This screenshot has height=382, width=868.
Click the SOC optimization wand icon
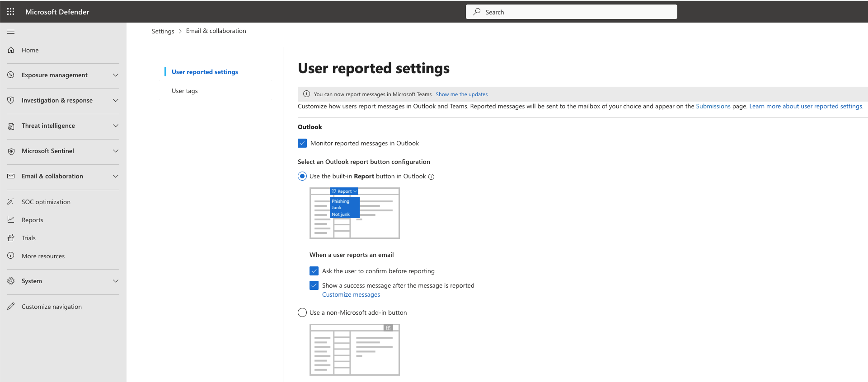pyautogui.click(x=11, y=202)
